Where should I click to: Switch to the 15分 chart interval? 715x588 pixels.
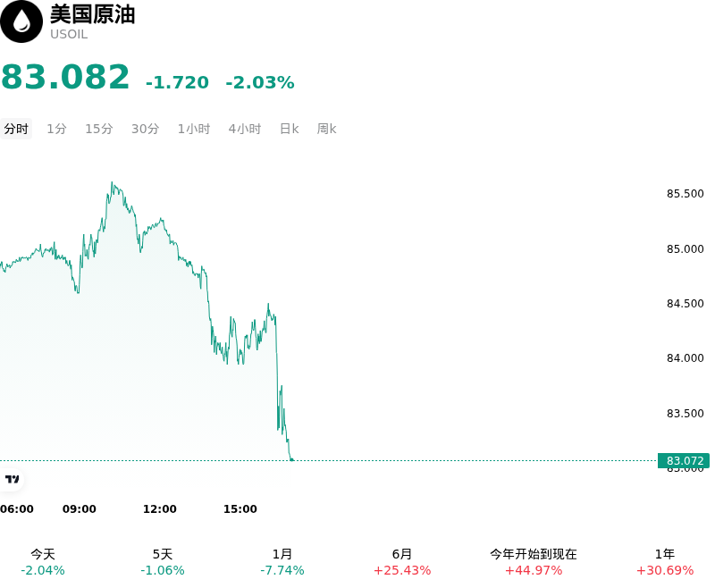99,129
